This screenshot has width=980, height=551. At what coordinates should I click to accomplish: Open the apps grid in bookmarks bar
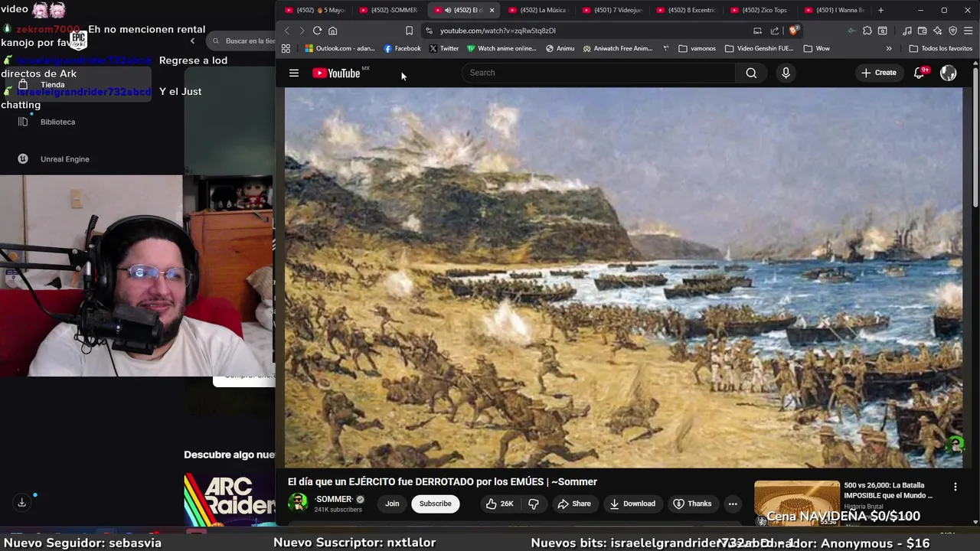(x=286, y=48)
